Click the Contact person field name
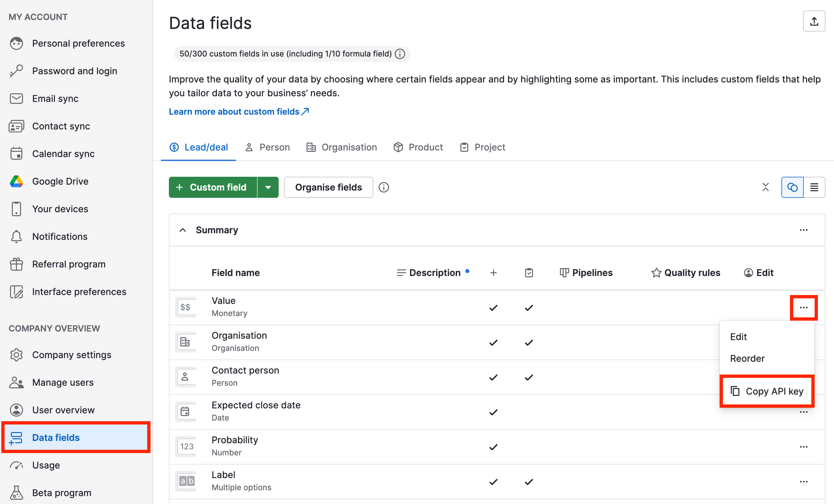This screenshot has height=504, width=834. [245, 370]
